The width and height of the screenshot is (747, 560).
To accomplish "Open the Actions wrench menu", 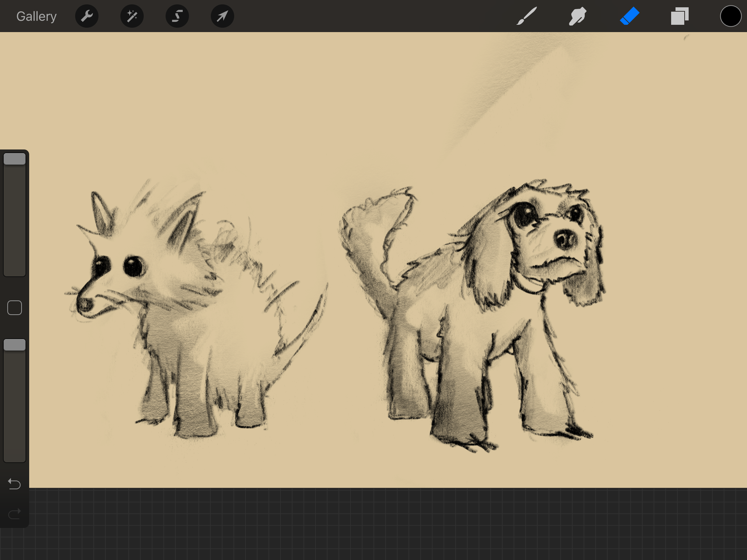I will pos(87,16).
